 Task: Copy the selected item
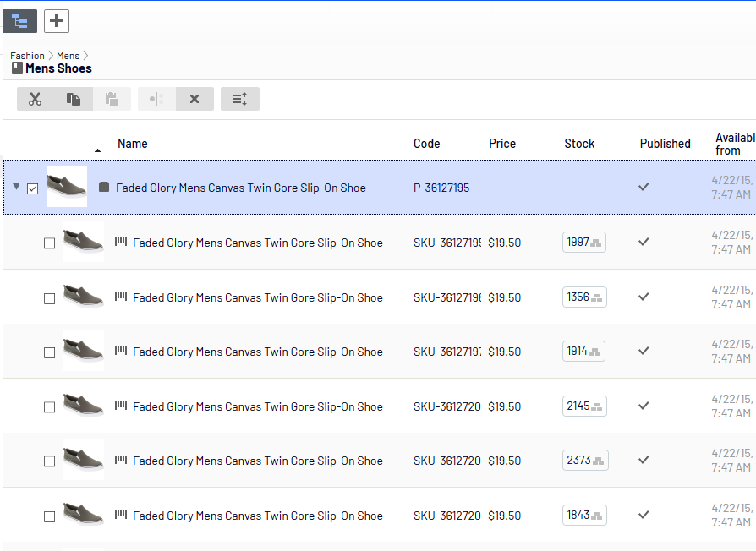point(74,99)
